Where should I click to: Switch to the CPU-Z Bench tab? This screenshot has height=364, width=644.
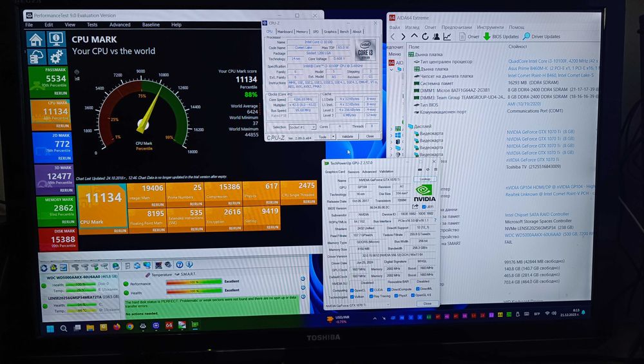click(344, 32)
